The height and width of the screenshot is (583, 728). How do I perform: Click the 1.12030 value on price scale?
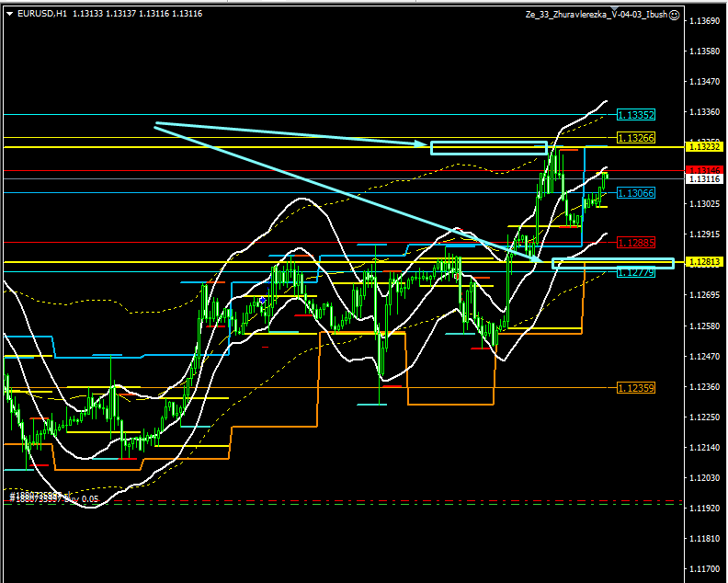(x=704, y=477)
